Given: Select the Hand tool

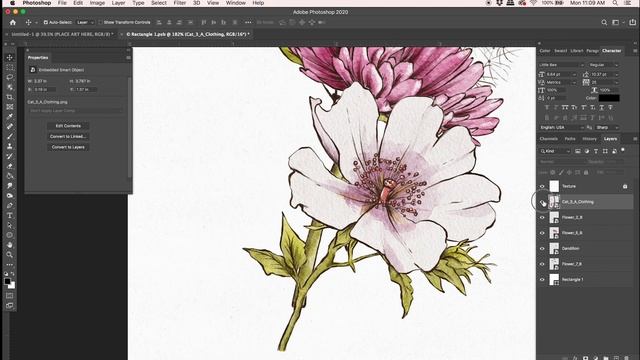Looking at the screenshot, I should pyautogui.click(x=9, y=245).
